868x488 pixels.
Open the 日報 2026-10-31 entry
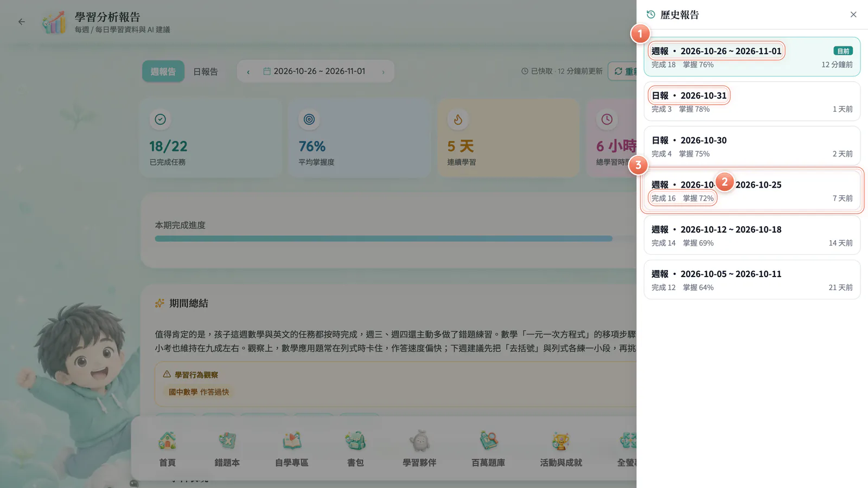pos(752,101)
